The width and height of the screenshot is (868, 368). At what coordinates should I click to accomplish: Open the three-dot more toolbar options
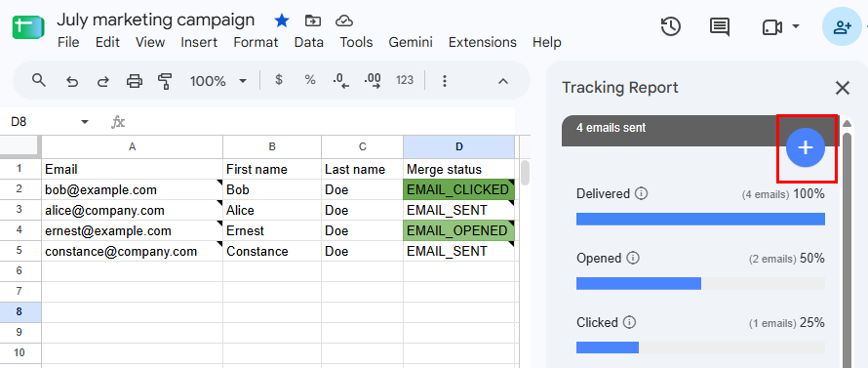(444, 81)
